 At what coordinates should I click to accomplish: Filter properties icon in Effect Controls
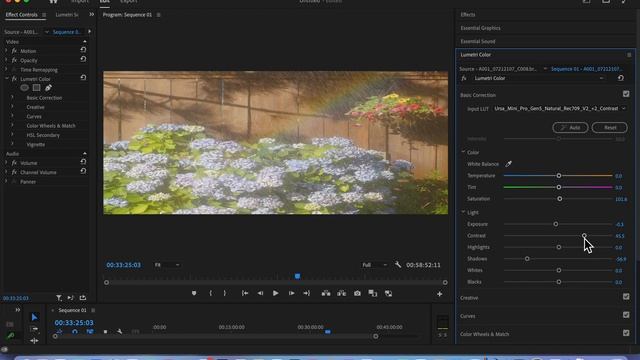coord(59,298)
